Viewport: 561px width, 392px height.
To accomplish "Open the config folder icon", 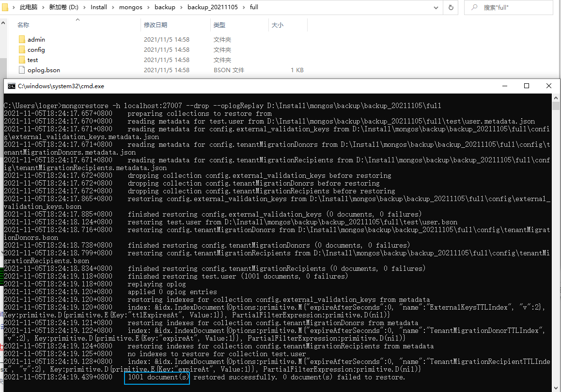I will click(x=22, y=49).
